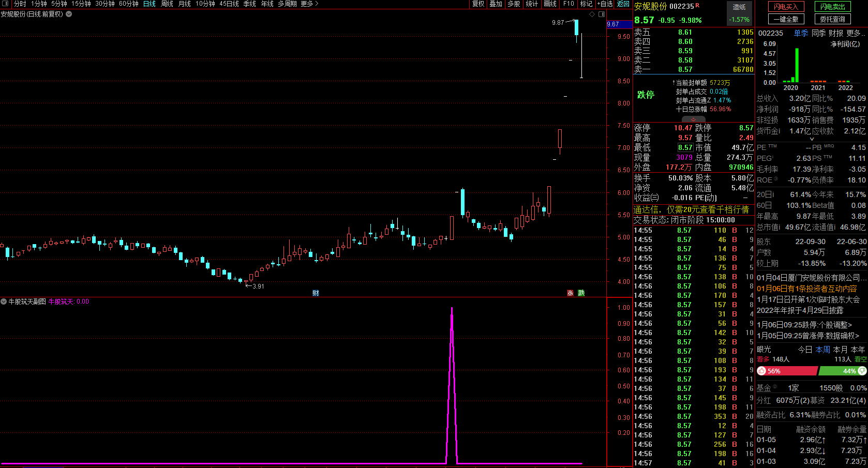The width and height of the screenshot is (868, 468).
Task: Toggle 复权 price adjustment in the toolbar
Action: click(478, 4)
